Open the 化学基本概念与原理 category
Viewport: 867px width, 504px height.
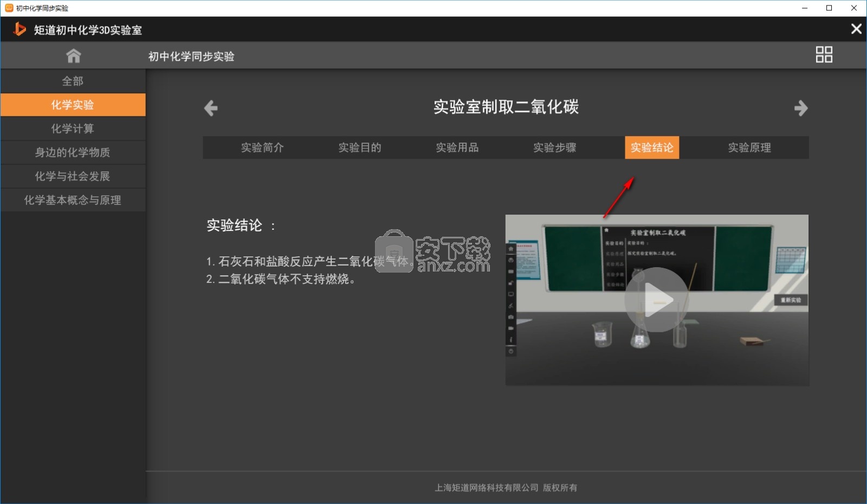[73, 201]
